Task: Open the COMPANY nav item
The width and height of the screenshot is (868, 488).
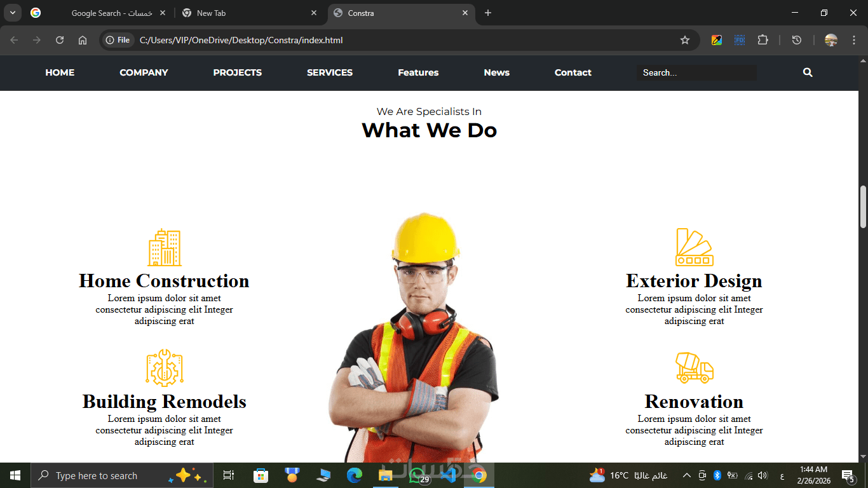Action: tap(144, 72)
